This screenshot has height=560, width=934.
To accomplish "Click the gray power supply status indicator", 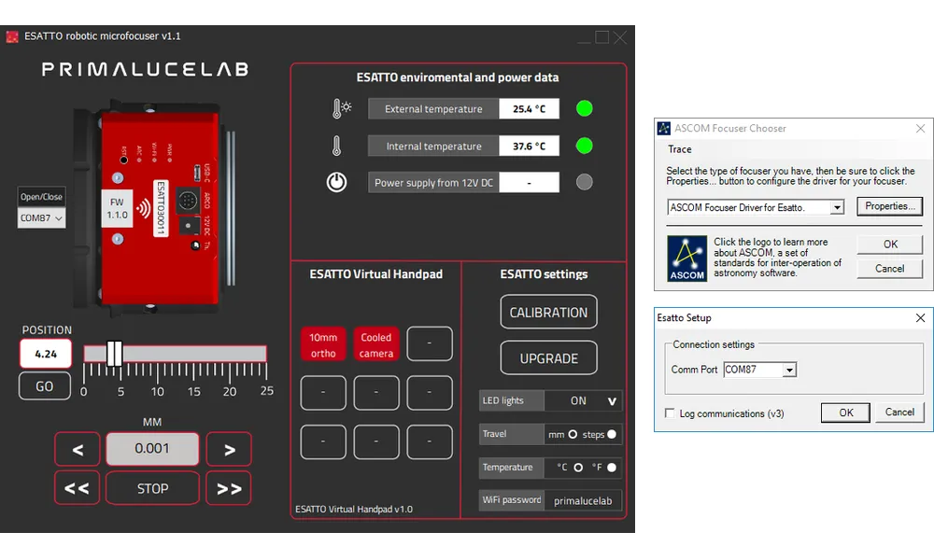I will 585,182.
